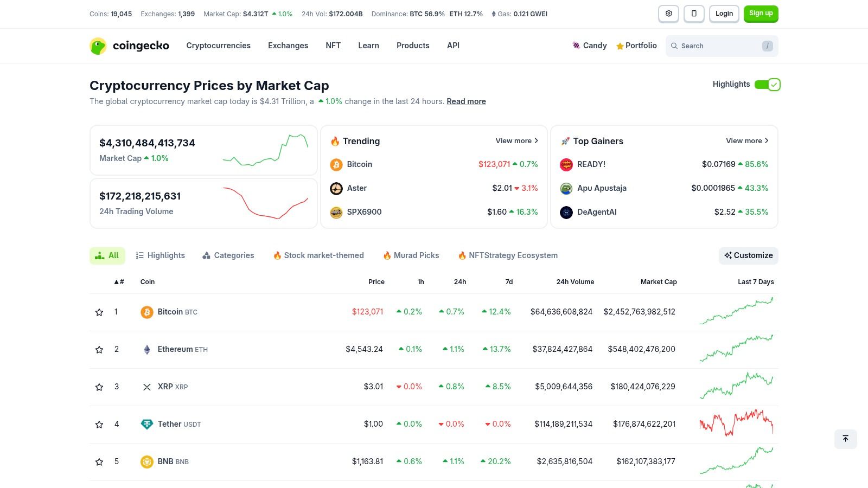Open the NFT menu item

click(333, 46)
